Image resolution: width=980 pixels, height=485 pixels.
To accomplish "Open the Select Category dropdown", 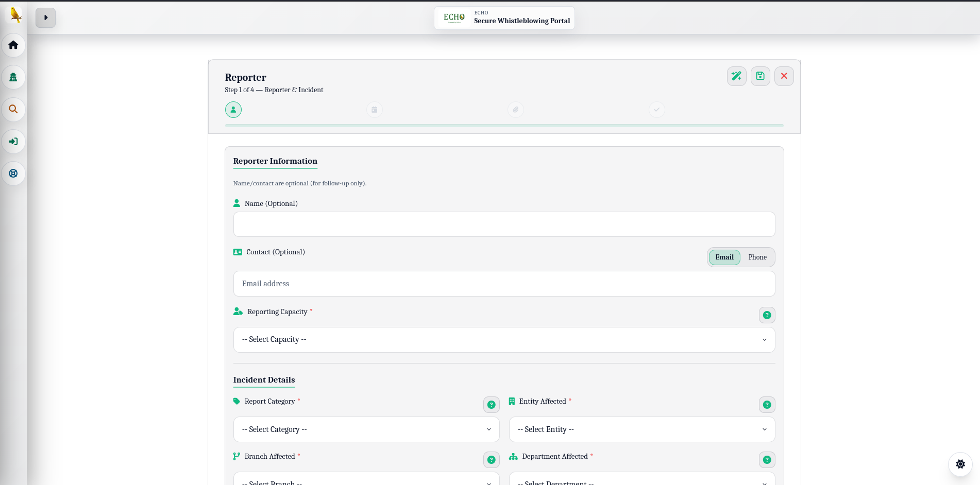I will pos(366,429).
